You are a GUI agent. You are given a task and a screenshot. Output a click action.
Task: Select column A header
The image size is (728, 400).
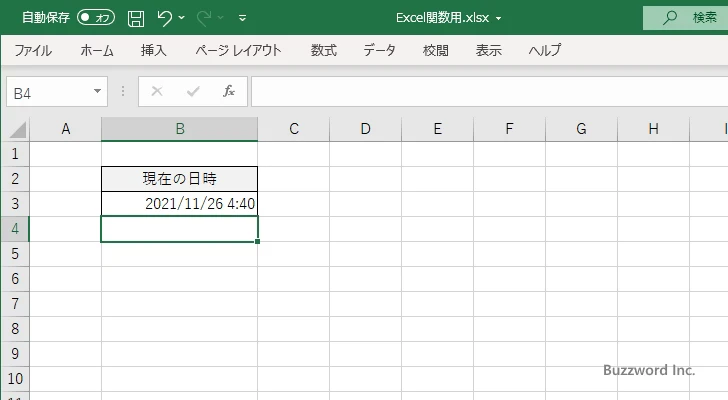coord(65,129)
